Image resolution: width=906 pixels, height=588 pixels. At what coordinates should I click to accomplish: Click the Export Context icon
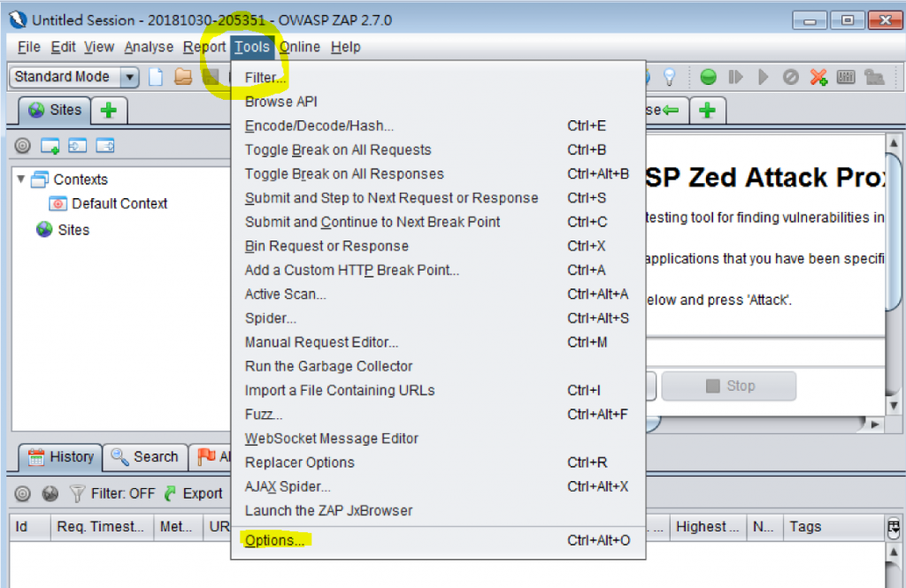coord(105,146)
